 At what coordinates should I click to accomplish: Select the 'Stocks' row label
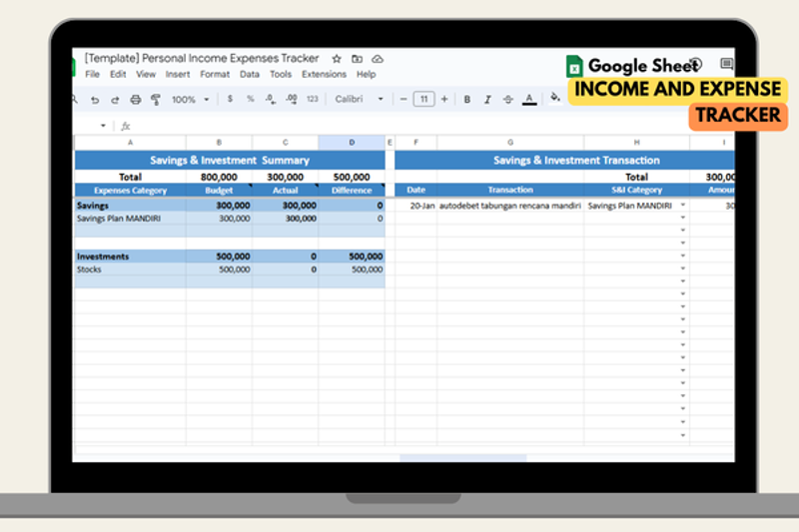131,269
